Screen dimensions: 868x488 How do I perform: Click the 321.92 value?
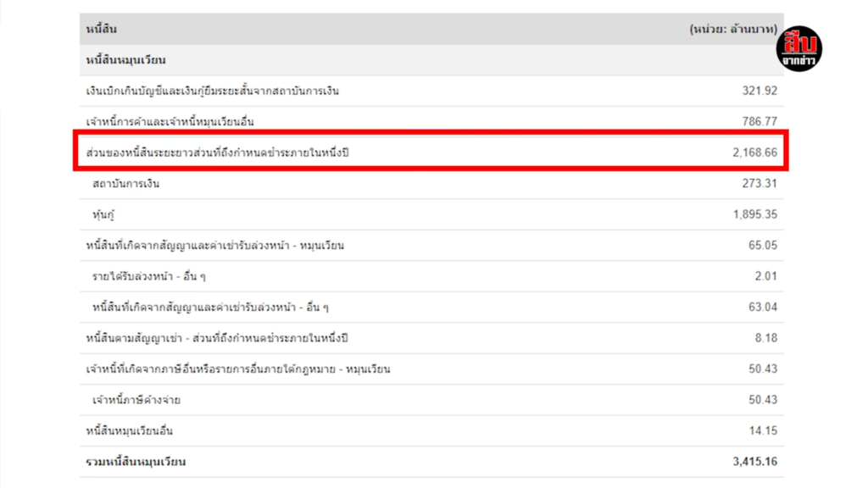coord(759,91)
